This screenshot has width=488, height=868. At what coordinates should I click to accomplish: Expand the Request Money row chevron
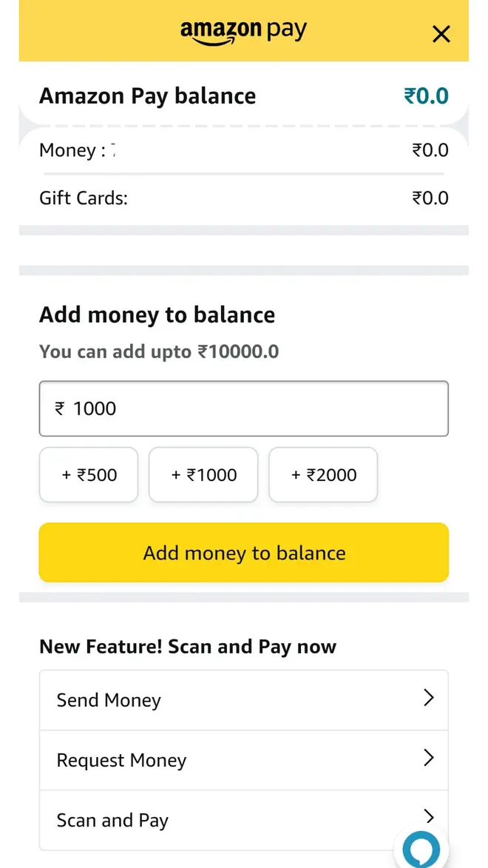coord(430,758)
